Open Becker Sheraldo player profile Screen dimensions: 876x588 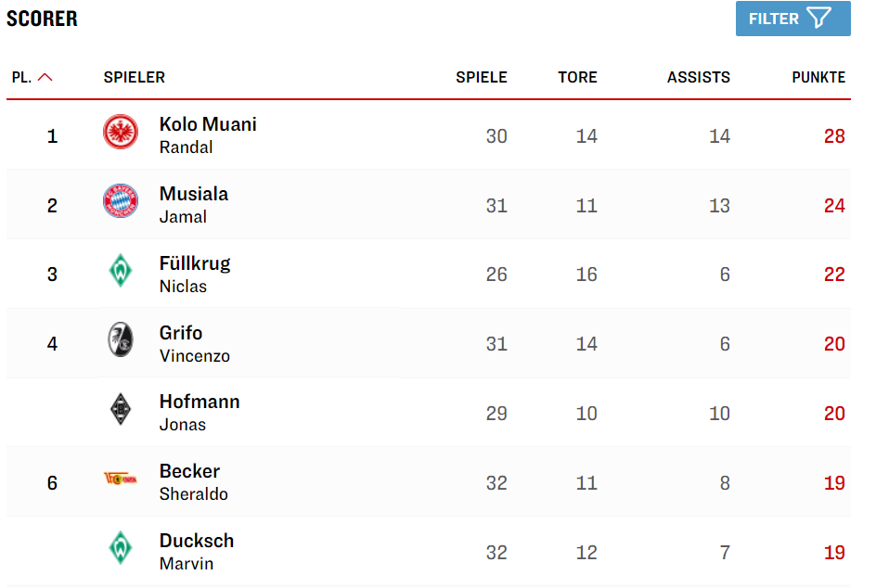point(193,482)
